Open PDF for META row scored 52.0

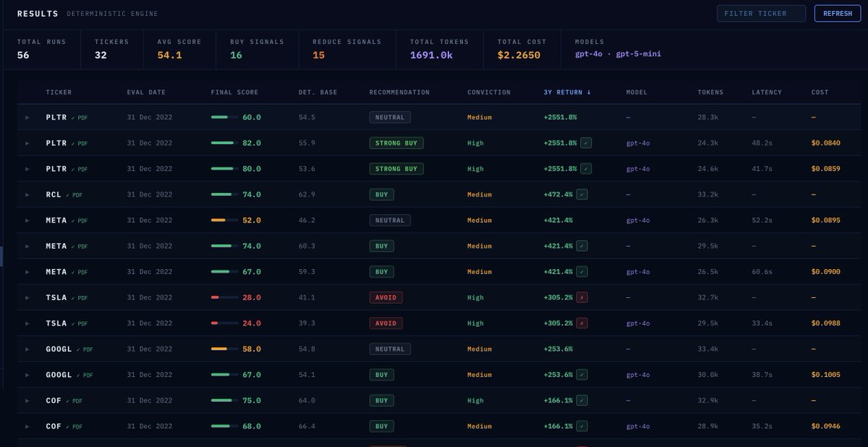click(79, 221)
